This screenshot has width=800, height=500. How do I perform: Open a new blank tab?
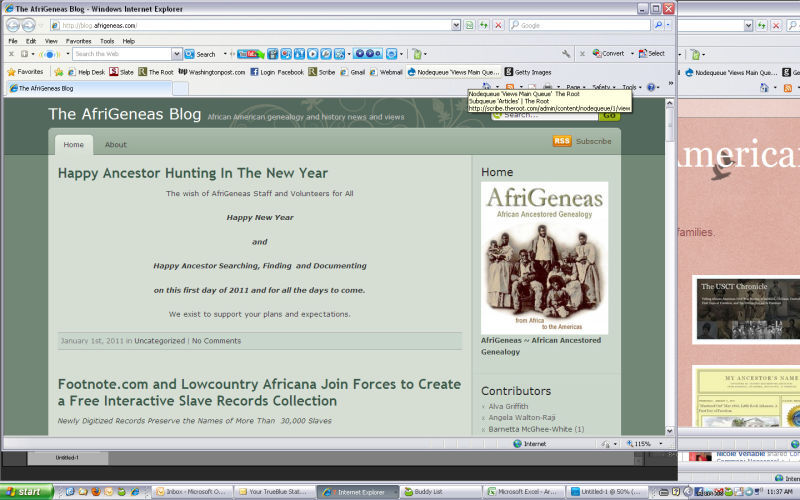[180, 89]
